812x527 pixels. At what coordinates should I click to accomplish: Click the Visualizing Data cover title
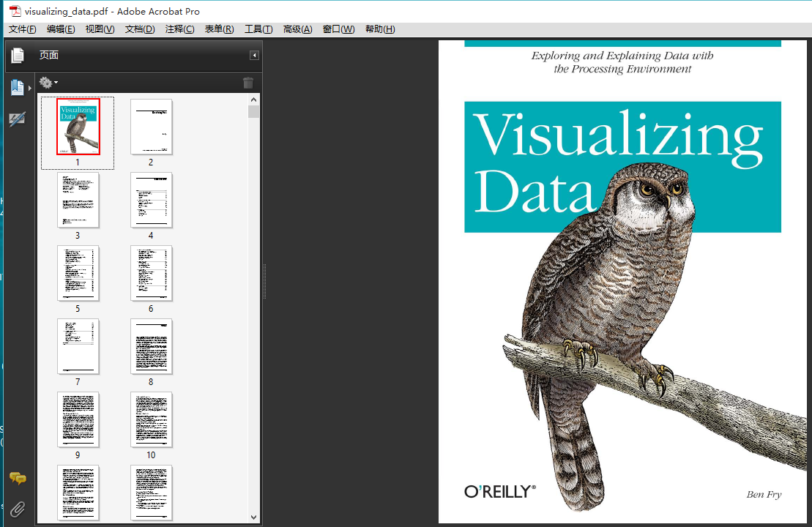618,162
